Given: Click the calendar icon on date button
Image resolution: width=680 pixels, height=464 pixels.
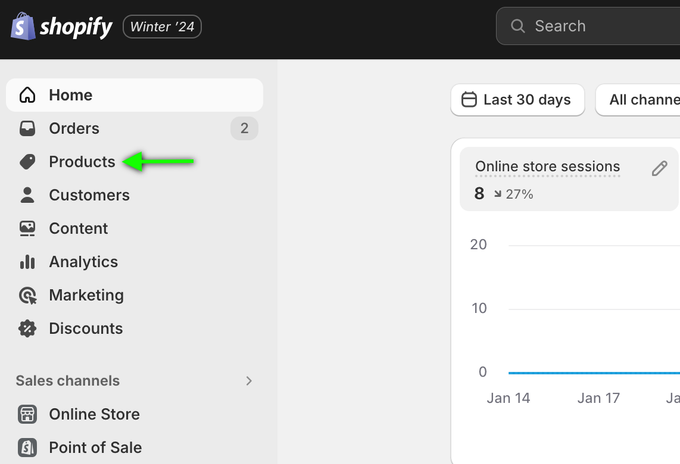Looking at the screenshot, I should [x=469, y=100].
